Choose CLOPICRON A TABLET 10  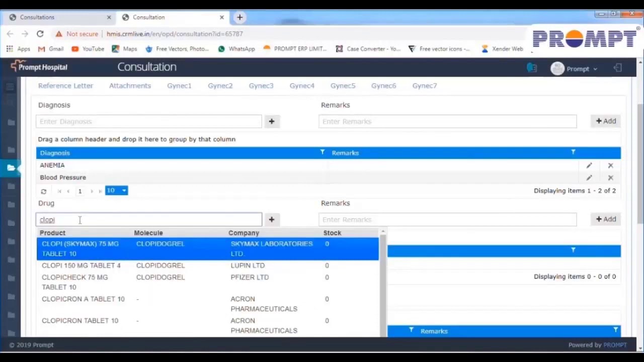(x=207, y=304)
